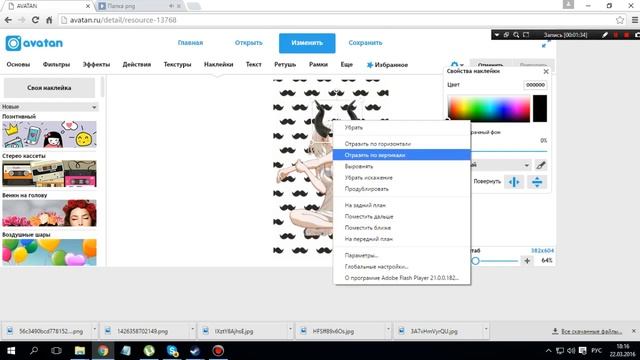Flip the sticker horizontally in the properties panel
This screenshot has width=640, height=360.
[514, 182]
